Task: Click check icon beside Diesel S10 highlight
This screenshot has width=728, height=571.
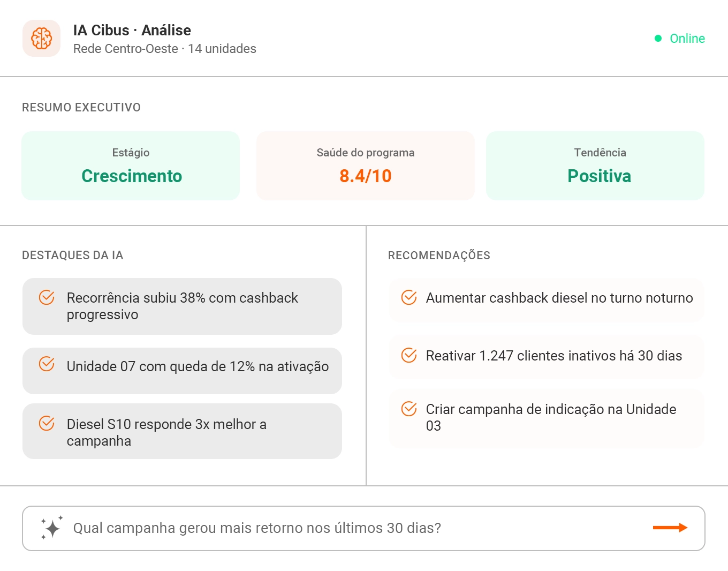Action: point(47,424)
